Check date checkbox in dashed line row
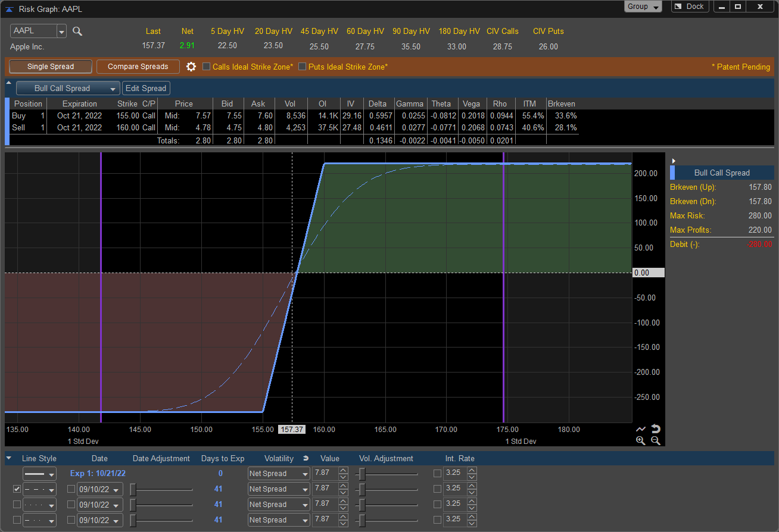 (71, 489)
